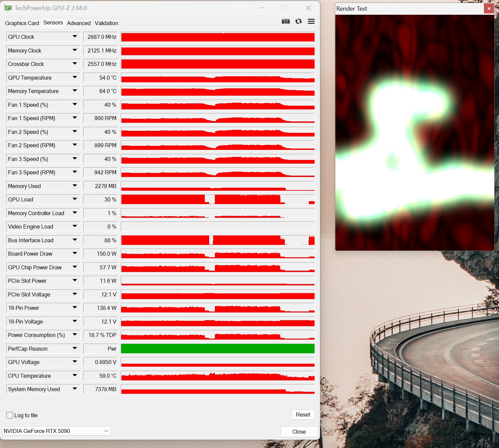Open the hamburger menu icon

(x=311, y=21)
